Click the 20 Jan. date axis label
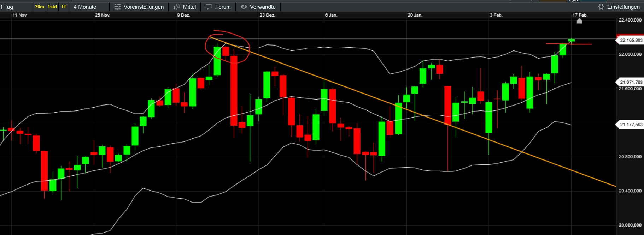 (415, 15)
